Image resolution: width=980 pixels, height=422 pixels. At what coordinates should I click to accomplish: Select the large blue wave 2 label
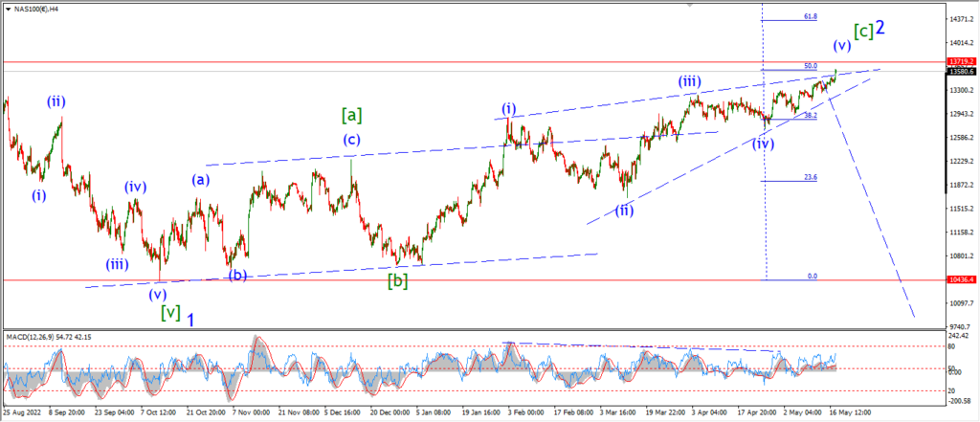click(x=880, y=28)
